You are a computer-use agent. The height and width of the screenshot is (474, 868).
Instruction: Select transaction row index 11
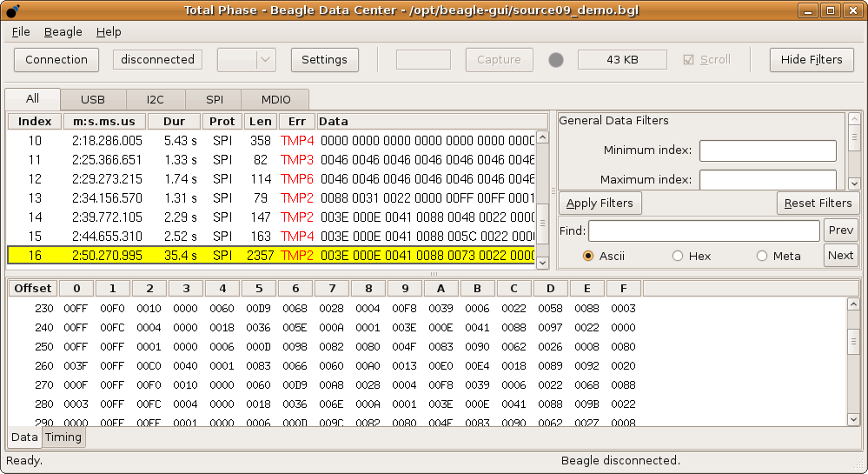[x=271, y=160]
